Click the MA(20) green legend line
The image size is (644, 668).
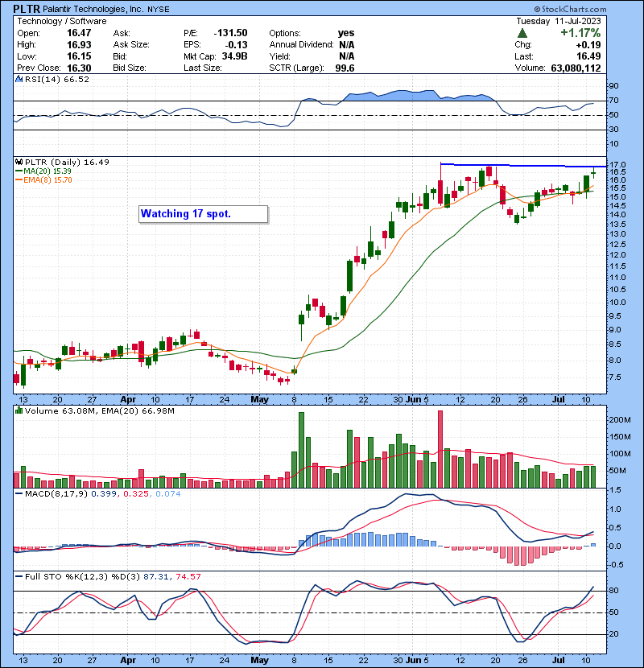pos(18,171)
